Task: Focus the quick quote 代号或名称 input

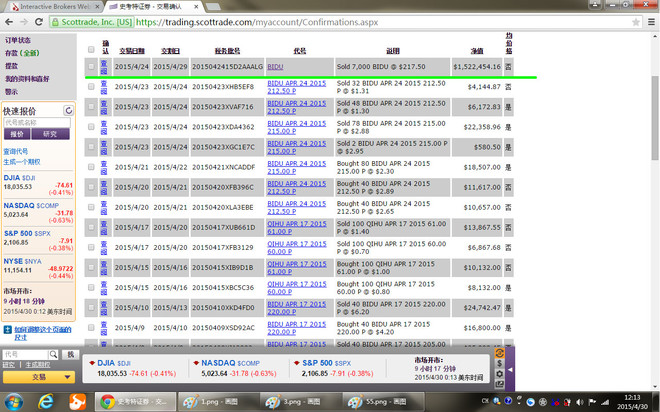Action: 37,122
